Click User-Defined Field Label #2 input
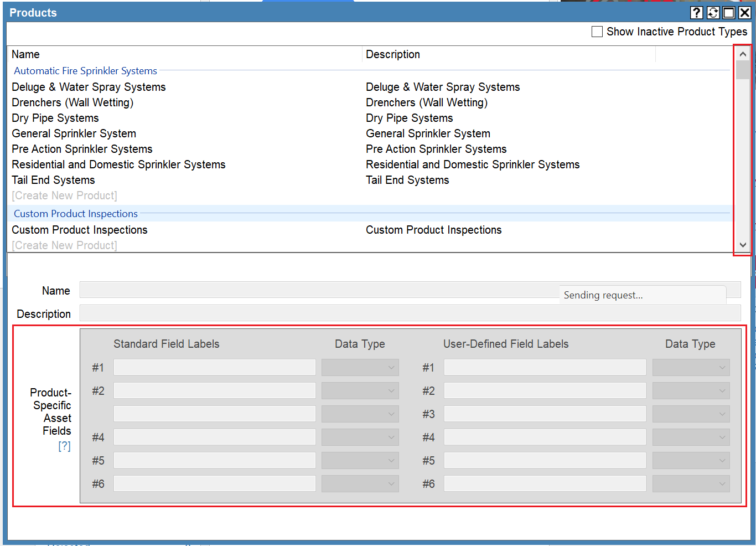Viewport: 756px width, 546px height. click(x=545, y=390)
